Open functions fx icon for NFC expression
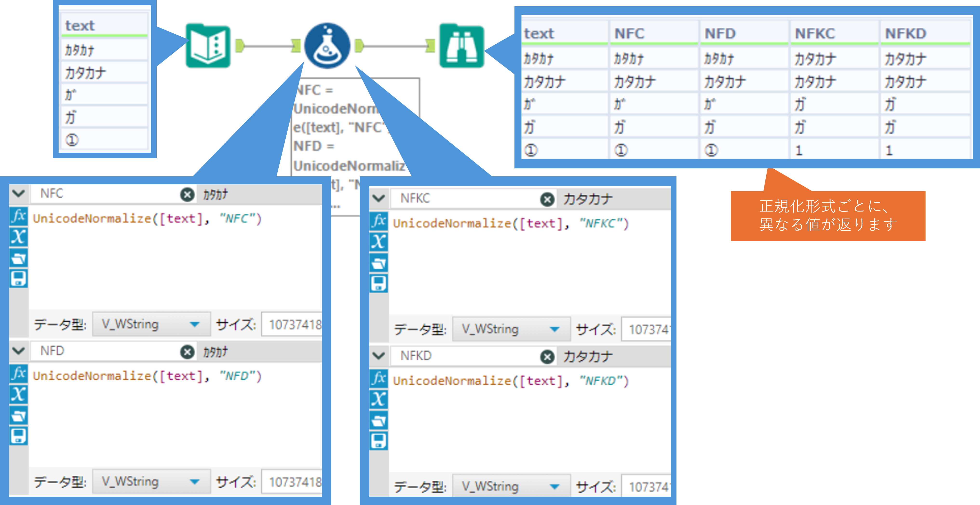The image size is (980, 505). pyautogui.click(x=18, y=216)
